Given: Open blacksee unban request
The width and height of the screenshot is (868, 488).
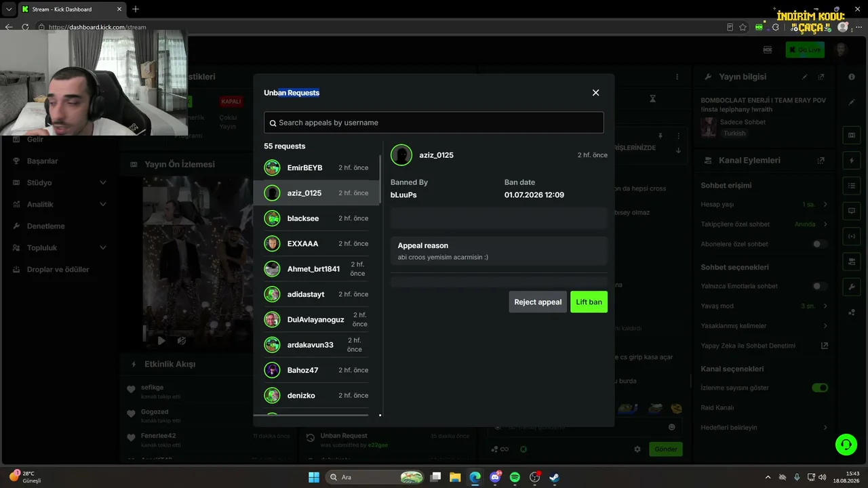Looking at the screenshot, I should pos(317,218).
